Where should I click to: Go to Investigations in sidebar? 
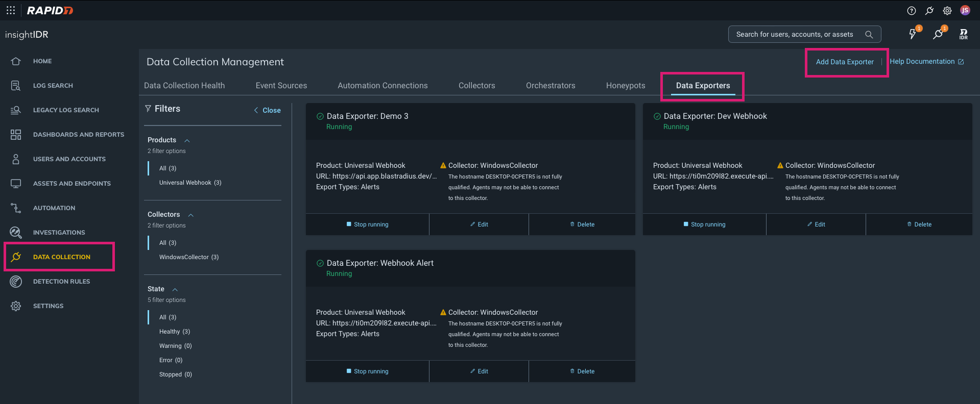point(59,233)
